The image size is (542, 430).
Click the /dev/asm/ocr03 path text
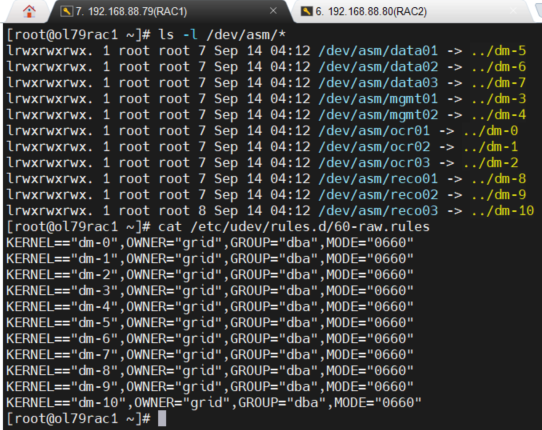point(374,162)
